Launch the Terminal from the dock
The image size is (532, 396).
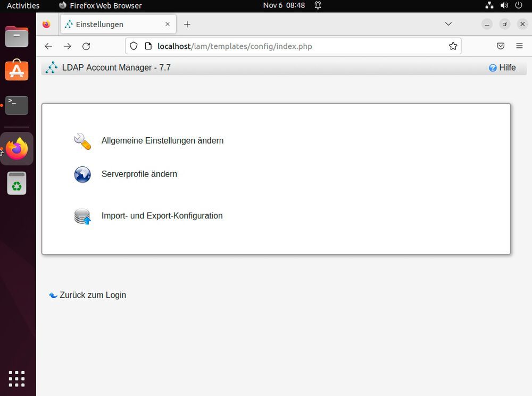16,105
